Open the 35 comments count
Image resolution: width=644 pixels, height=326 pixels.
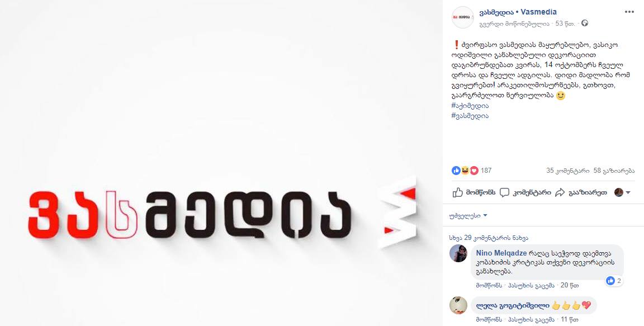[x=568, y=171]
